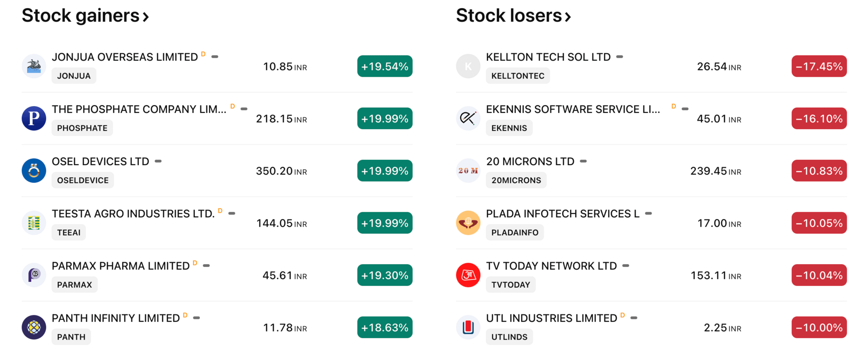Click the +19.54% change badge for Jonjua
This screenshot has width=868, height=350.
click(x=385, y=66)
